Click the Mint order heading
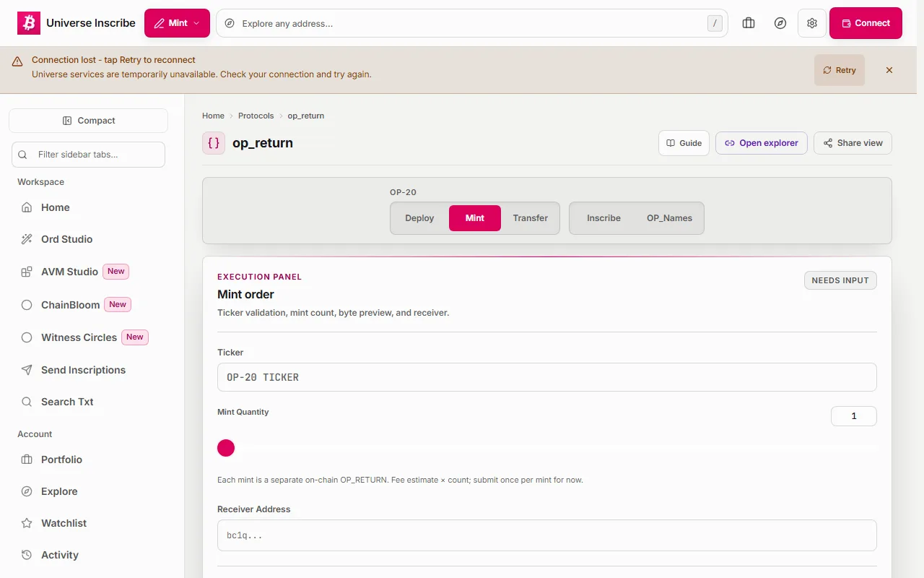The height and width of the screenshot is (578, 924). (245, 294)
